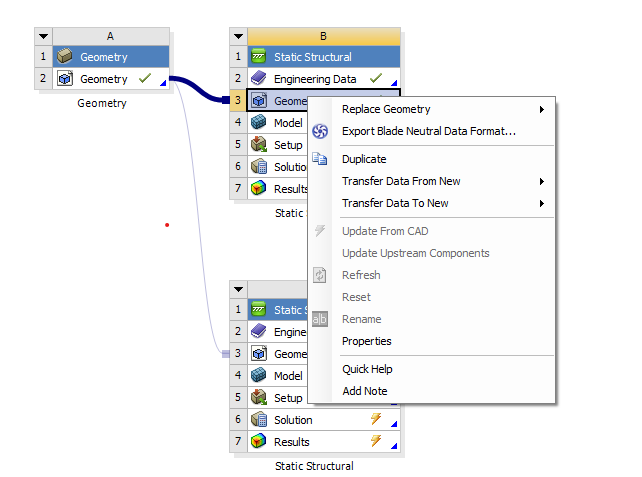Click the Duplicate pages icon in context menu
642x477 pixels.
[320, 159]
